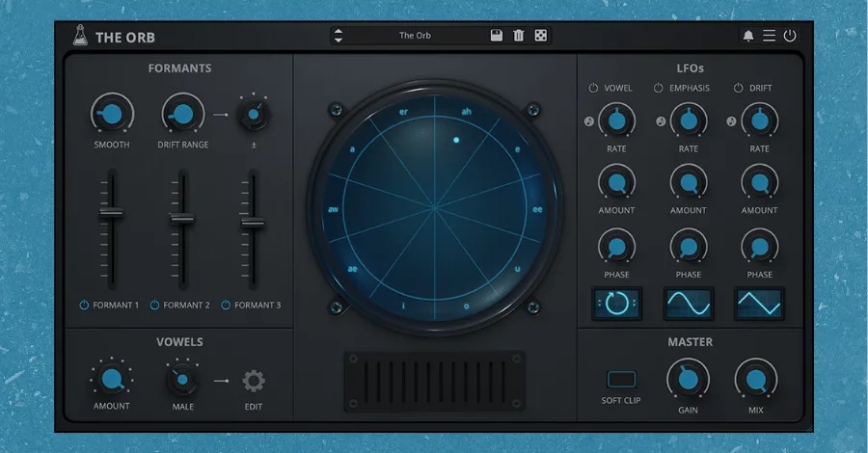Click the FORMANT 1 fader handle
This screenshot has height=453, width=868.
click(x=111, y=213)
